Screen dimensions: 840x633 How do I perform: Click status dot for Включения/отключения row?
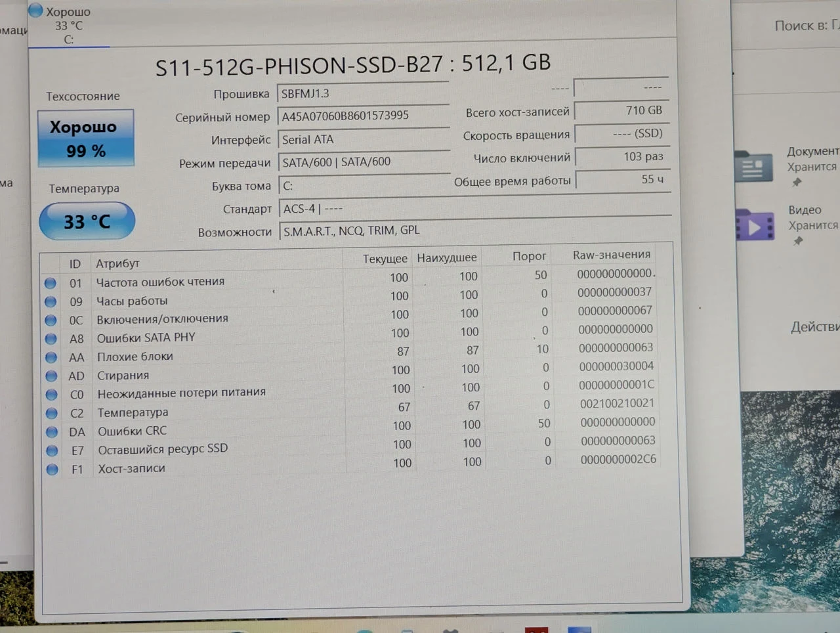(x=51, y=320)
